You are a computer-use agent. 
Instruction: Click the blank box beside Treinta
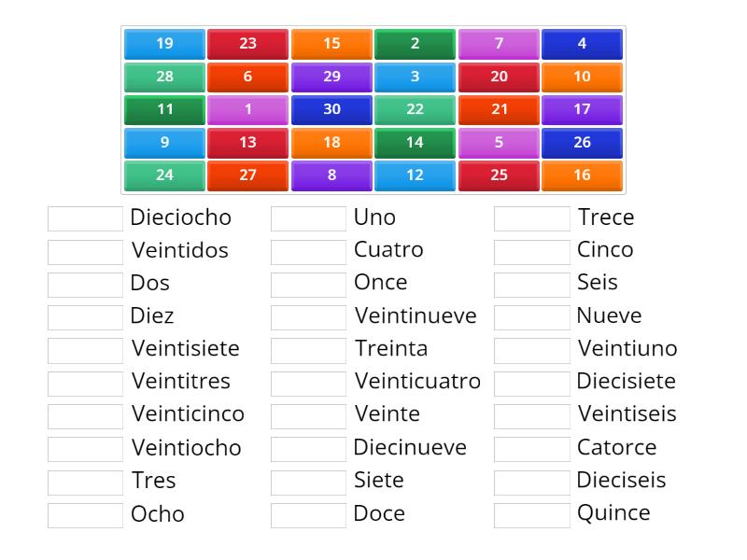coord(307,349)
